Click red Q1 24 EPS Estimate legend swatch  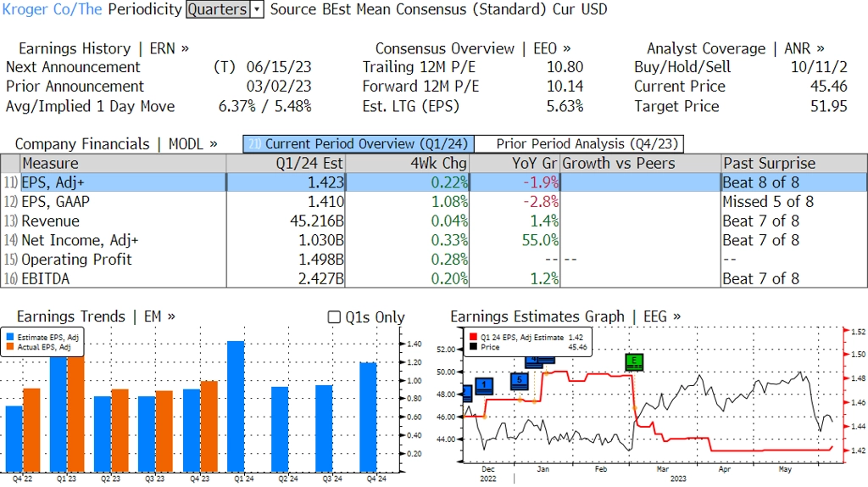click(473, 337)
